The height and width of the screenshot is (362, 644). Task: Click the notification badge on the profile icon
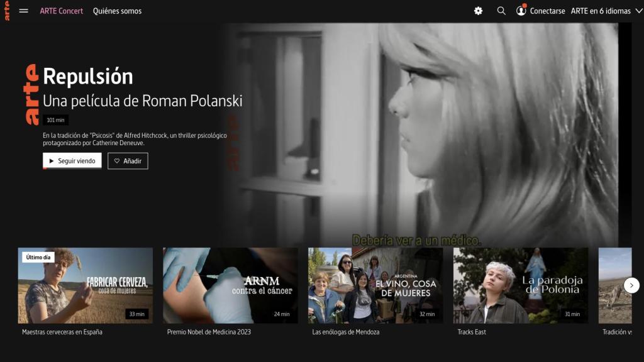526,6
